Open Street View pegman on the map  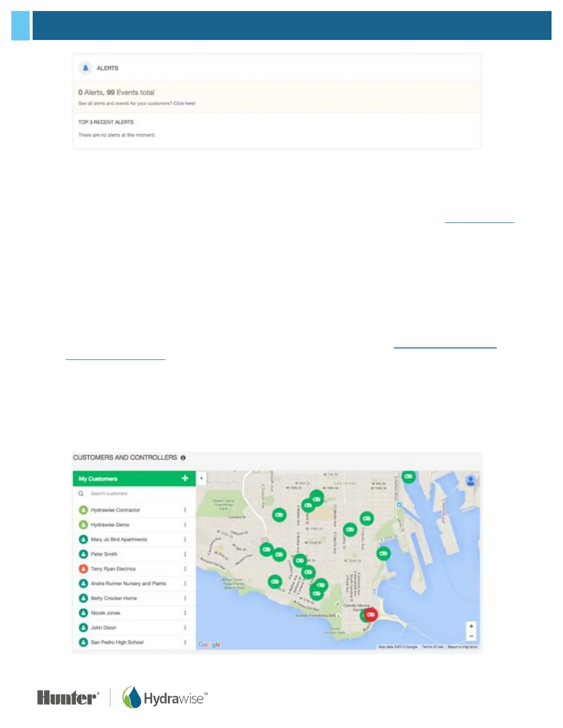click(x=470, y=480)
